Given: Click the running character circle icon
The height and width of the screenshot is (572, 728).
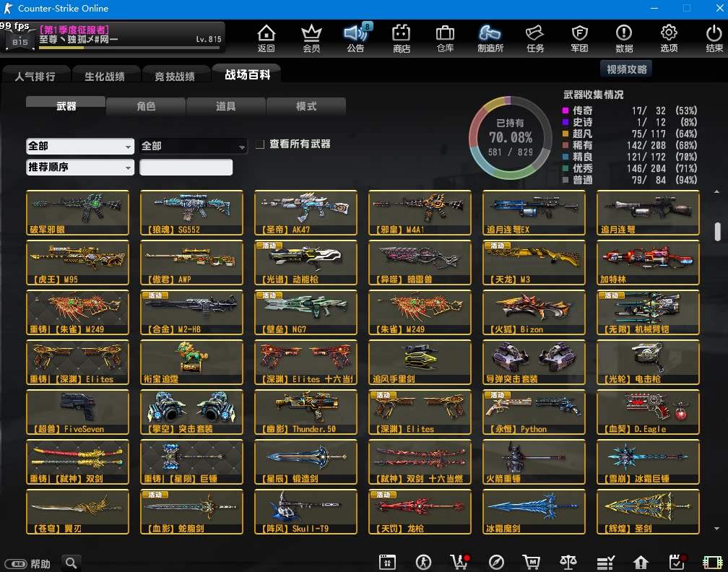Looking at the screenshot, I should [423, 562].
